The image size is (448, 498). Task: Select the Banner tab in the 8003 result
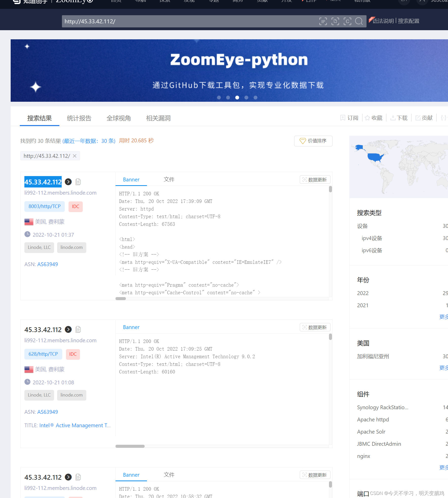point(131,180)
